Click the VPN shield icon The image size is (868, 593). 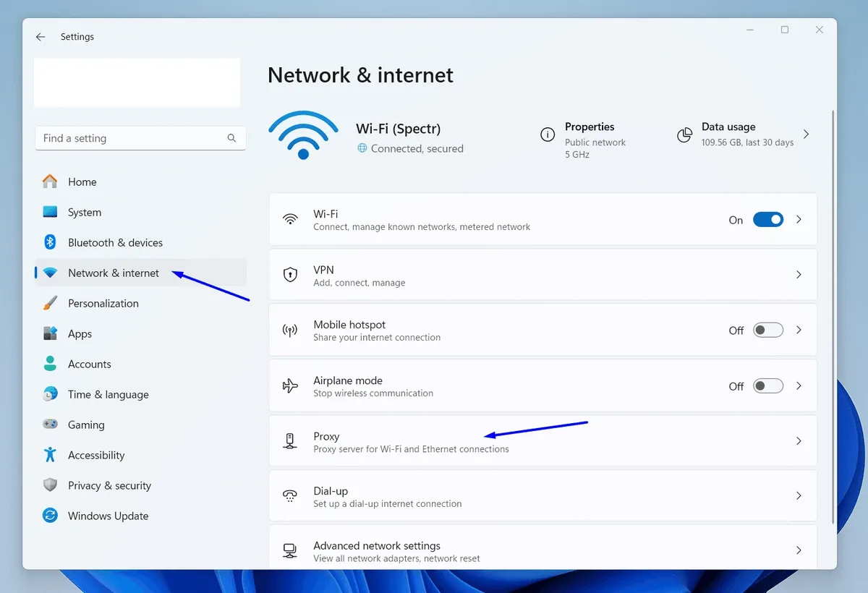290,275
